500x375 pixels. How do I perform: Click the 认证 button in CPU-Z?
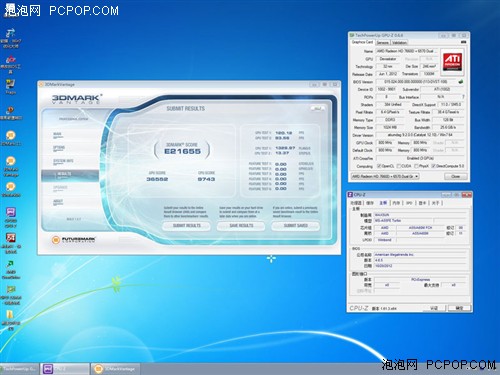coord(433,308)
